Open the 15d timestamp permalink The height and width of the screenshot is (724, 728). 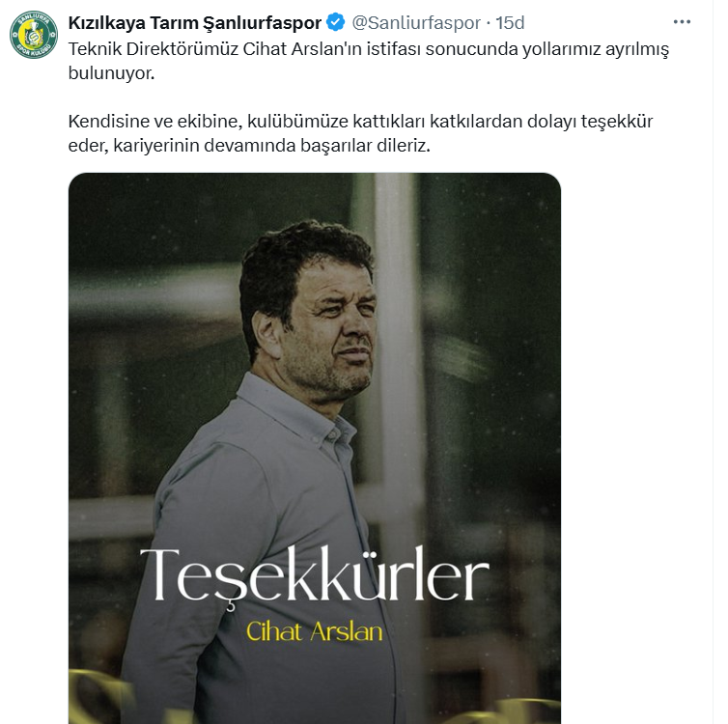(510, 22)
